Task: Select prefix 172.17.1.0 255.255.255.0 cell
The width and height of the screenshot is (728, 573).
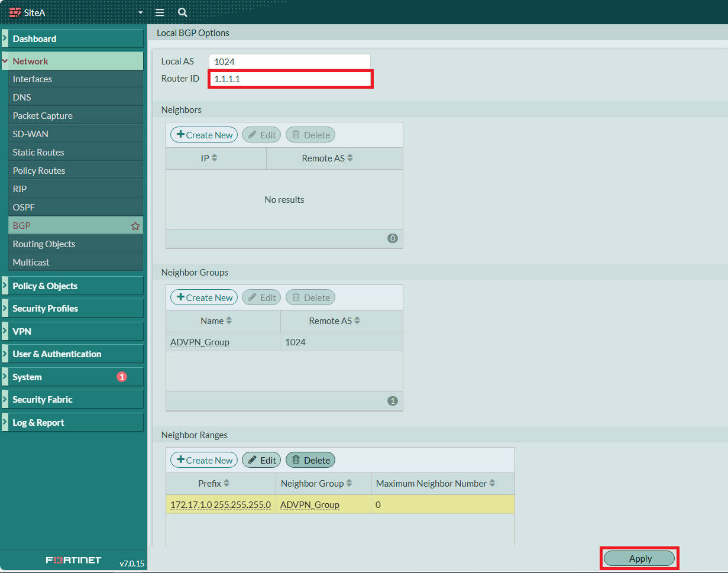Action: (x=221, y=504)
